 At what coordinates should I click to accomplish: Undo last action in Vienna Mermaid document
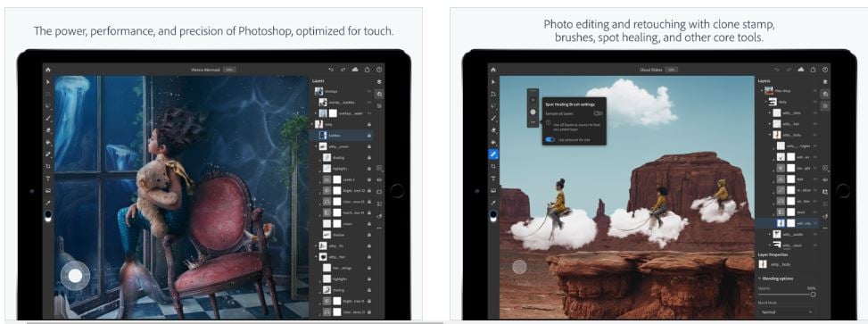(331, 70)
